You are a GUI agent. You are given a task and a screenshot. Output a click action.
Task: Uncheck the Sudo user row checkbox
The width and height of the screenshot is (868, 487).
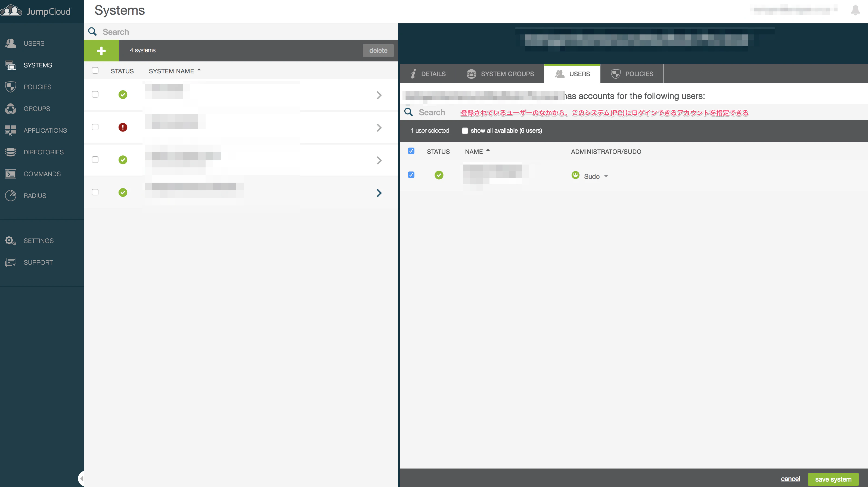click(x=411, y=175)
